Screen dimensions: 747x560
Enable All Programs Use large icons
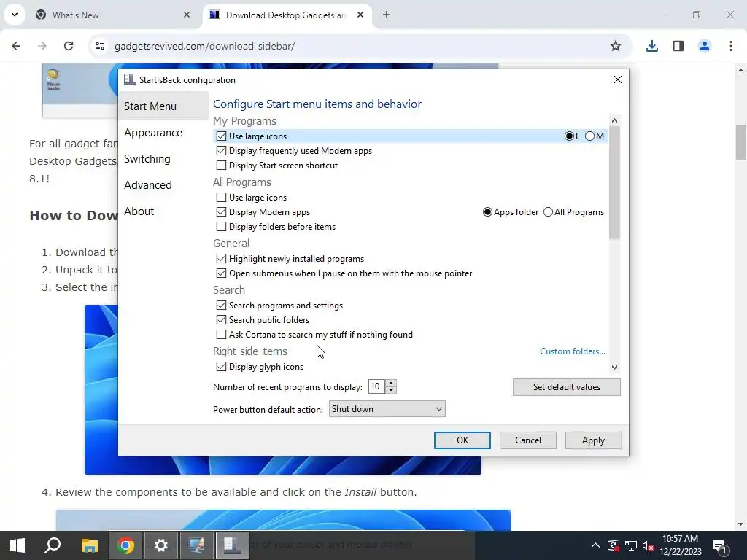coord(221,197)
